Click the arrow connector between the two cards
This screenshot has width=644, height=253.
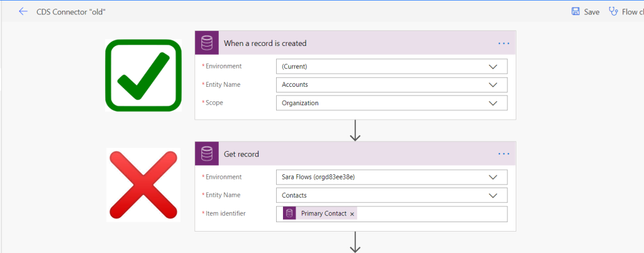[355, 130]
